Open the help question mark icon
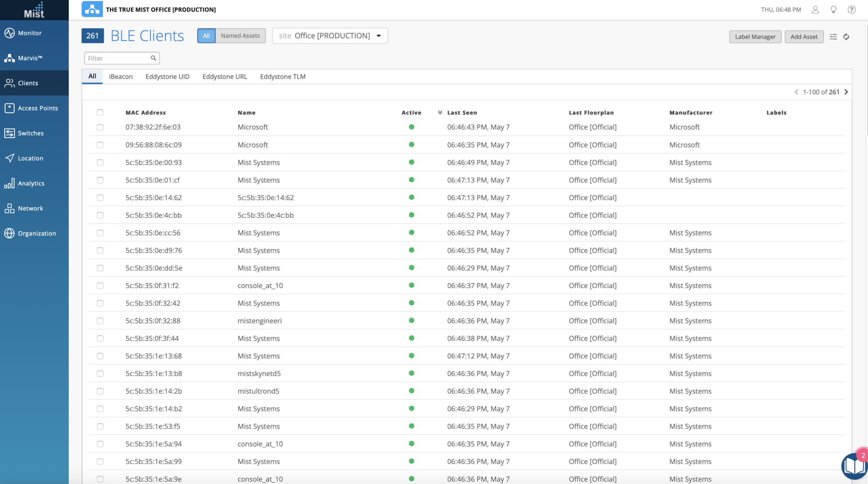868x484 pixels. click(x=851, y=9)
